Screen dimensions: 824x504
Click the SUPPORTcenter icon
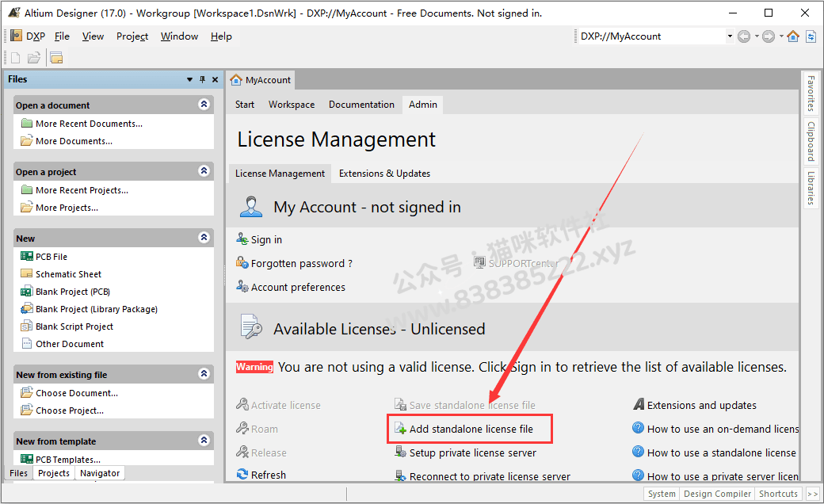[479, 262]
